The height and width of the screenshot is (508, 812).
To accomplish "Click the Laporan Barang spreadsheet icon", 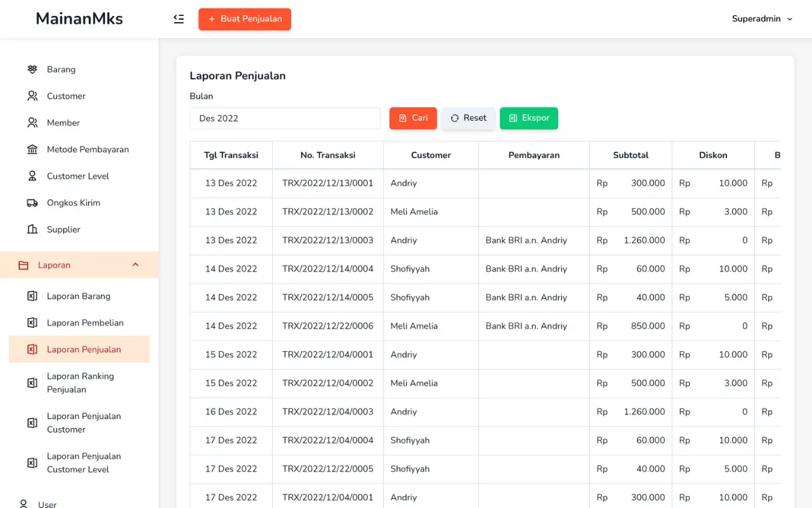I will (32, 296).
